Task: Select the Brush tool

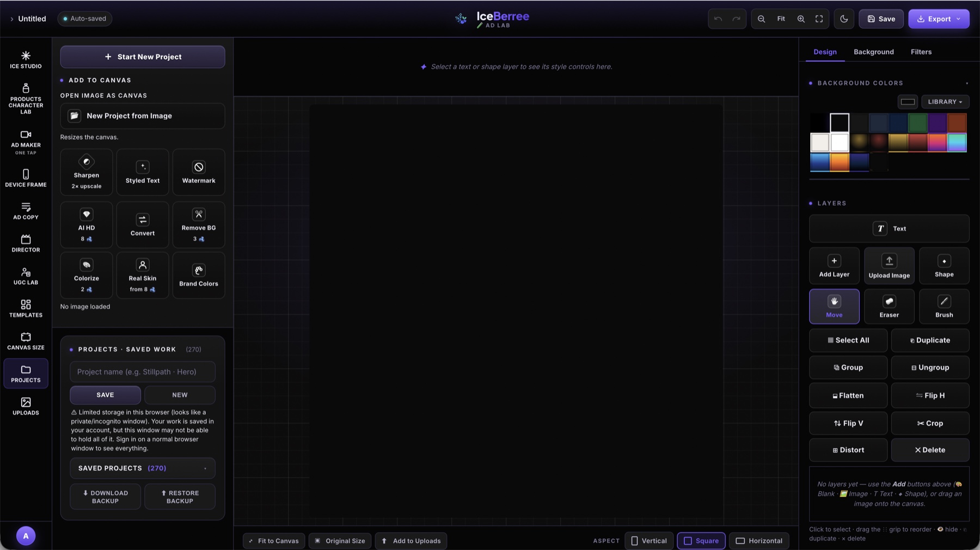Action: 944,307
